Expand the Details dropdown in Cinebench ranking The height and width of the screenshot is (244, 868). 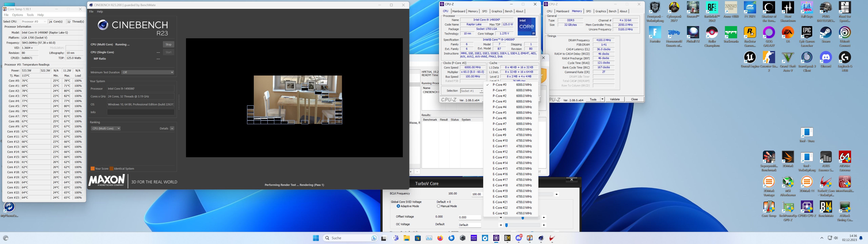(x=172, y=128)
